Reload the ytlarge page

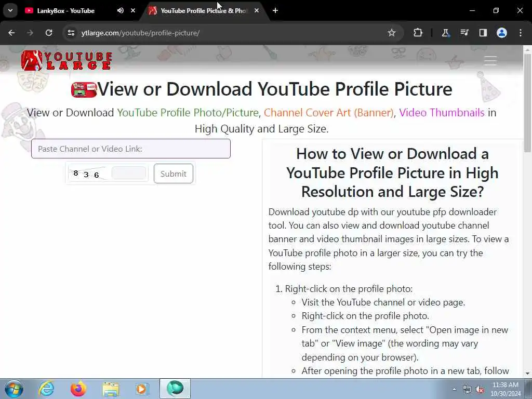pyautogui.click(x=49, y=33)
